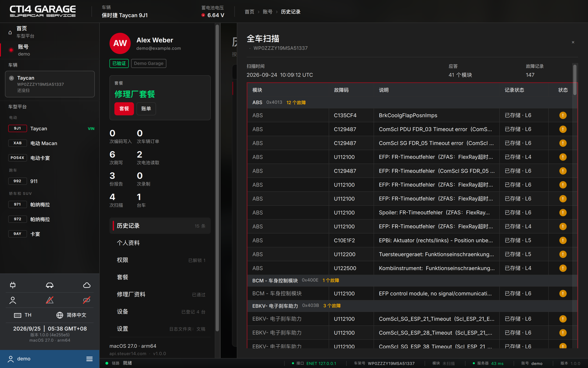588x368 pixels.
Task: Click the 故障码 column header
Action: (341, 90)
